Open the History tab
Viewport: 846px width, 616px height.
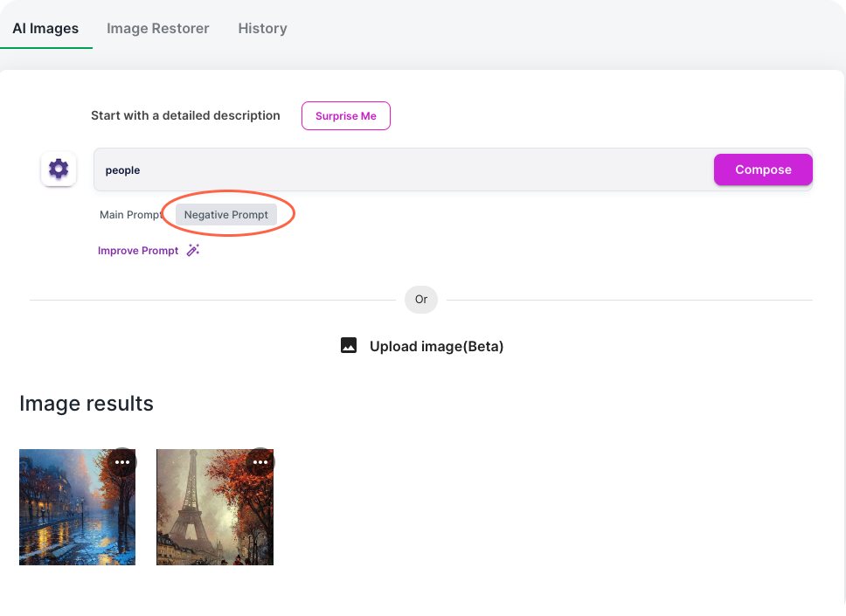262,28
